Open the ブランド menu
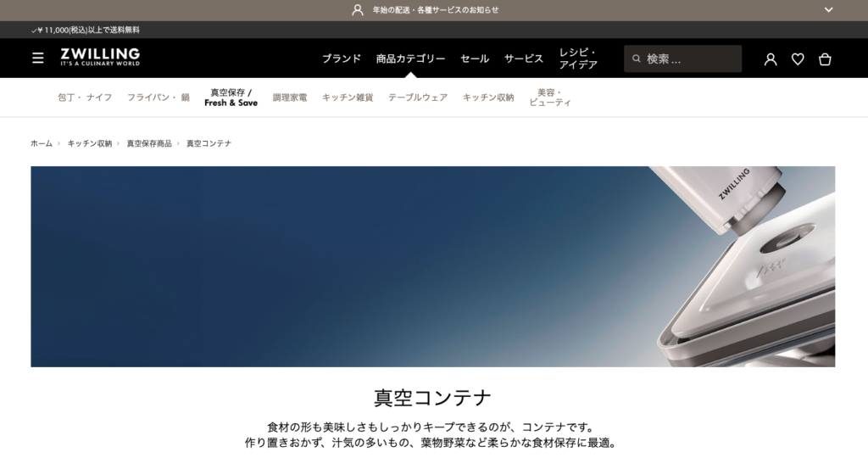 (x=342, y=59)
